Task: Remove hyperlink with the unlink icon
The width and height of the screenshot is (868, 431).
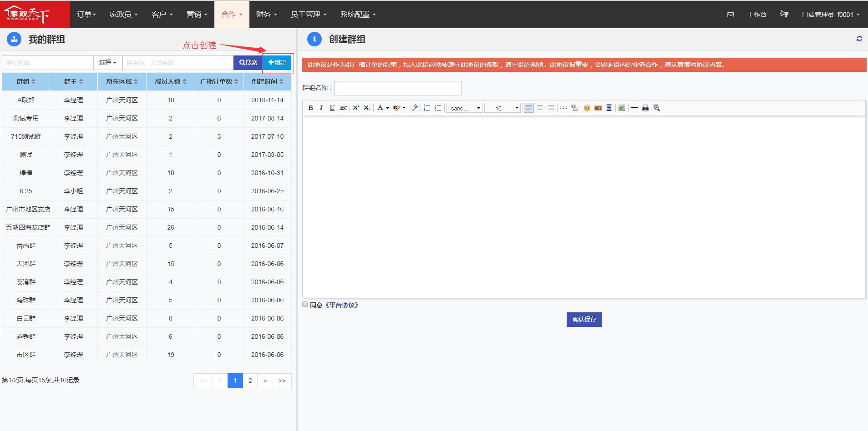Action: coord(574,108)
